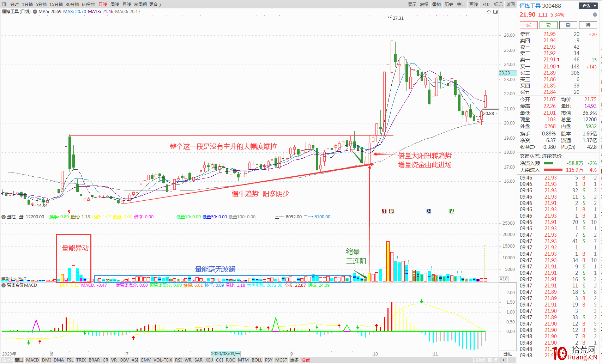Select the BOLL indicator
This screenshot has width=602, height=364.
click(x=257, y=360)
